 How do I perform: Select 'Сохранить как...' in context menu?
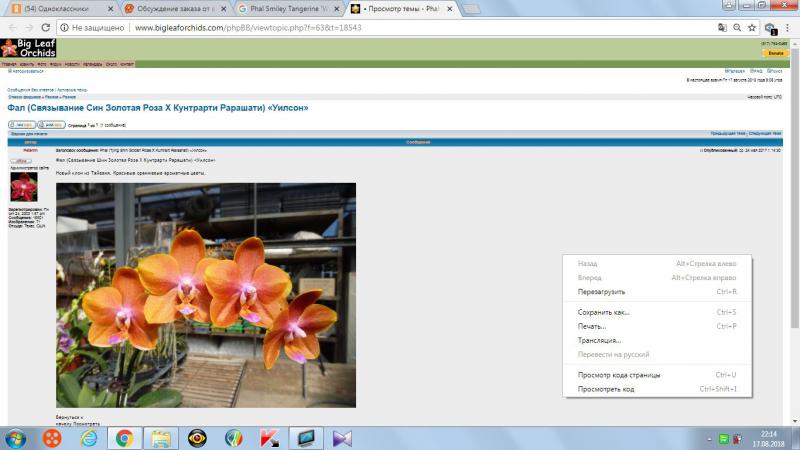604,312
